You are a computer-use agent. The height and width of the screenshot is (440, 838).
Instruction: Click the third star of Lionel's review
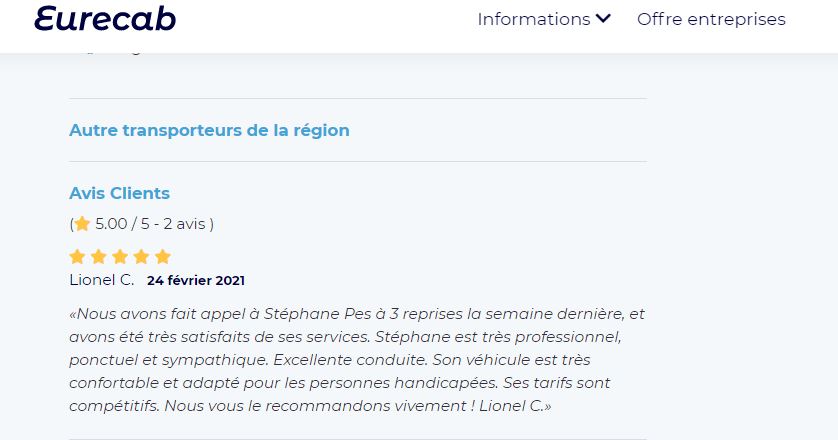coord(120,257)
